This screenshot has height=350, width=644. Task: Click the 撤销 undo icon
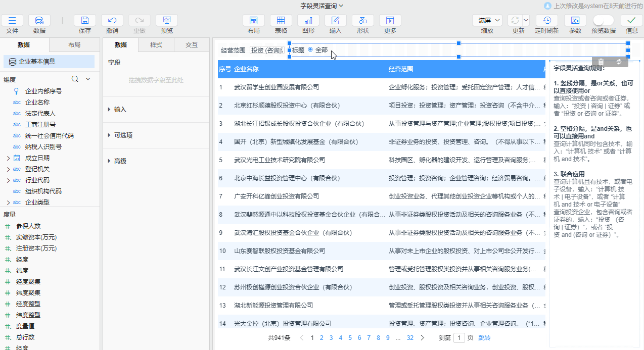(112, 20)
